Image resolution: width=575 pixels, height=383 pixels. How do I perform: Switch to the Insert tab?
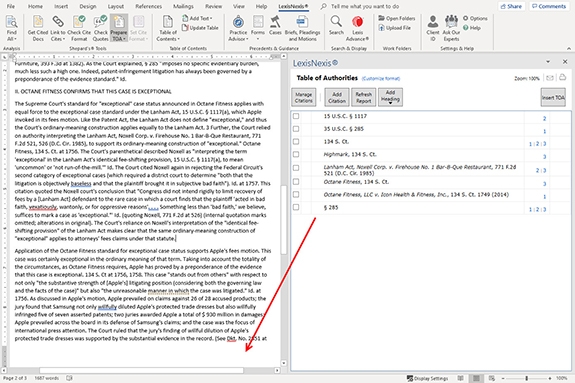(x=61, y=6)
